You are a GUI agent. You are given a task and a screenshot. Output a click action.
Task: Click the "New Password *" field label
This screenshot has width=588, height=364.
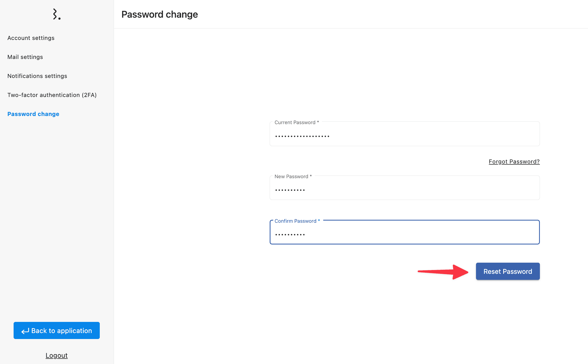coord(293,177)
